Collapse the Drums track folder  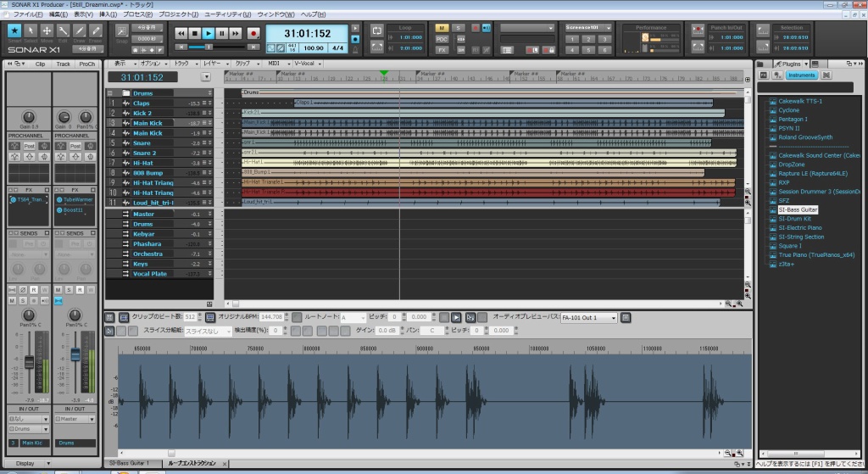110,93
